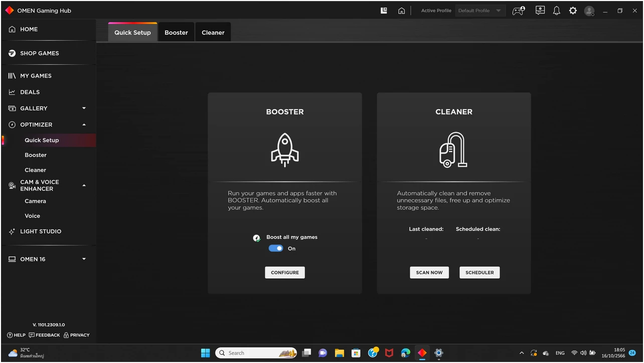The height and width of the screenshot is (363, 644).
Task: Click the CAM & VOICE ENHANCER icon
Action: tap(12, 186)
